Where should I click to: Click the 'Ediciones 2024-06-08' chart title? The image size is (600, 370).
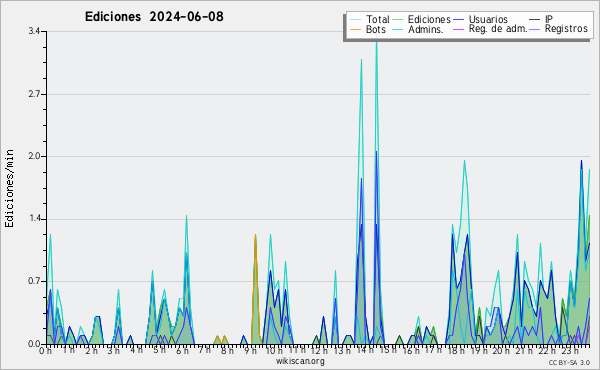(x=154, y=17)
